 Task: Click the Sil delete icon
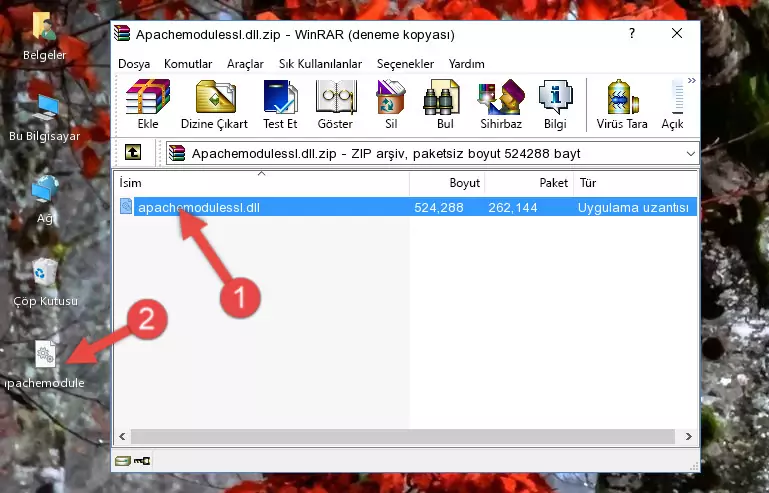[391, 104]
